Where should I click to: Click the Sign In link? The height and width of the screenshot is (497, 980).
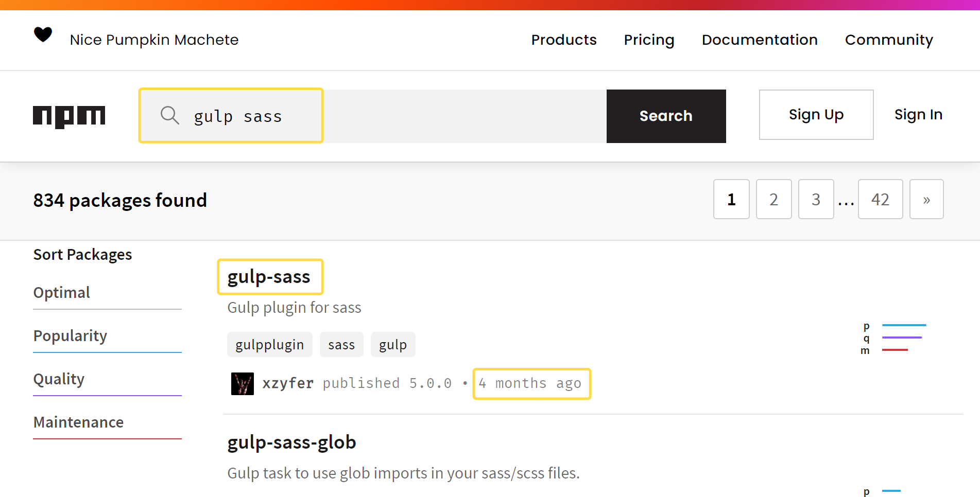918,115
